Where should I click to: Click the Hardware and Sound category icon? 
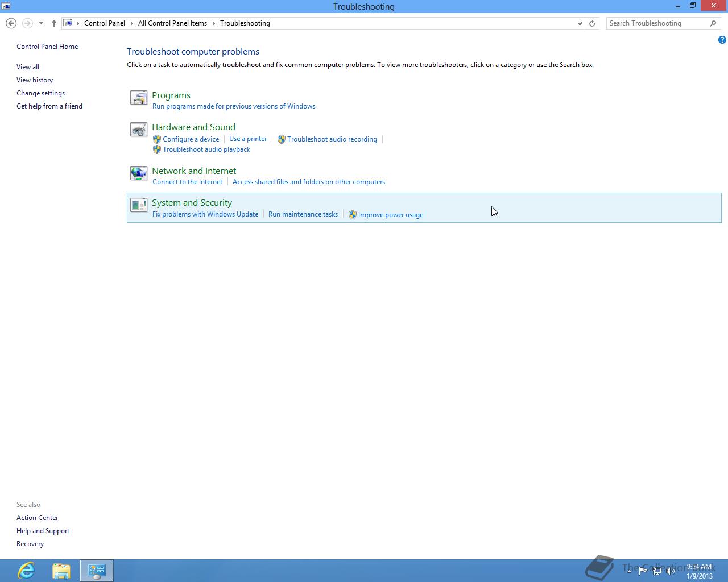[139, 130]
